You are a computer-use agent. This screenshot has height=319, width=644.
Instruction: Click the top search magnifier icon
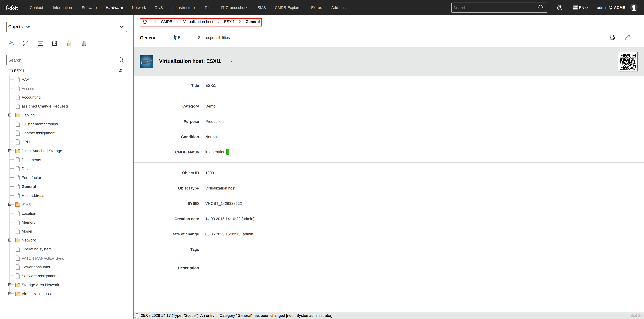pyautogui.click(x=541, y=8)
